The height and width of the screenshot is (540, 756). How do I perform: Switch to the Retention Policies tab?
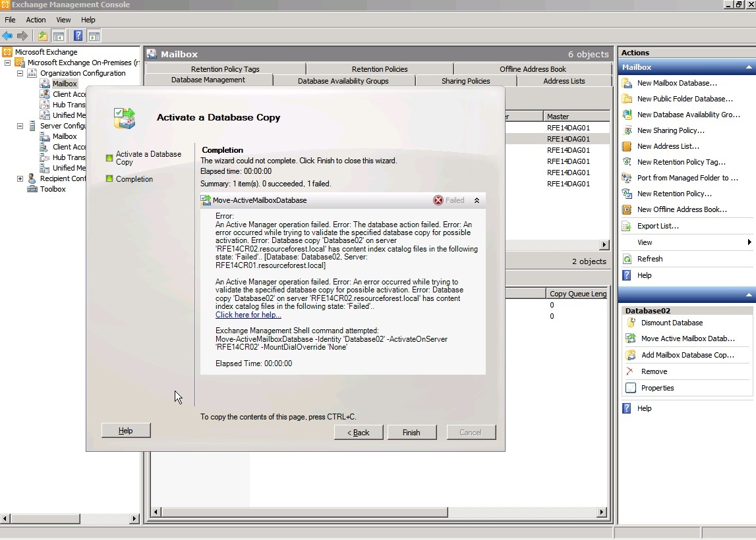click(x=380, y=69)
